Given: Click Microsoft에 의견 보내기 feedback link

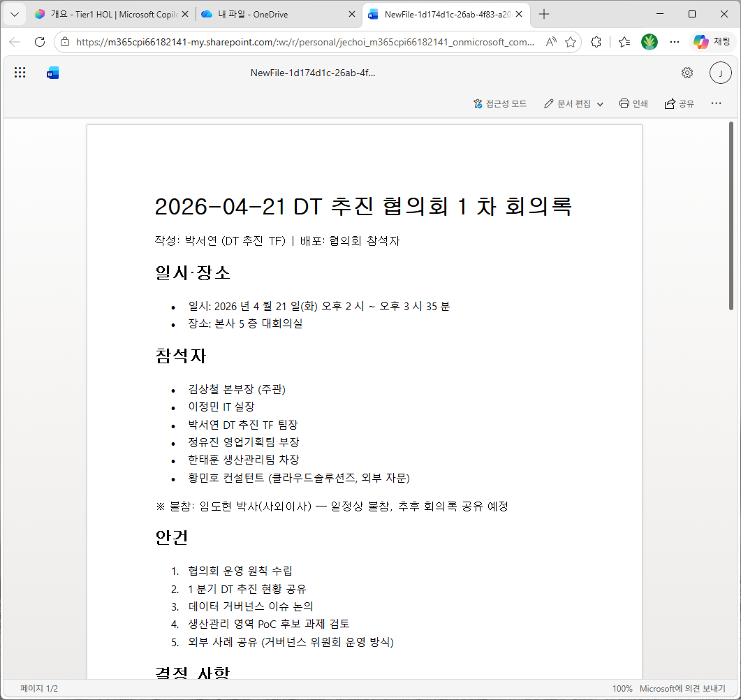Looking at the screenshot, I should [x=682, y=689].
